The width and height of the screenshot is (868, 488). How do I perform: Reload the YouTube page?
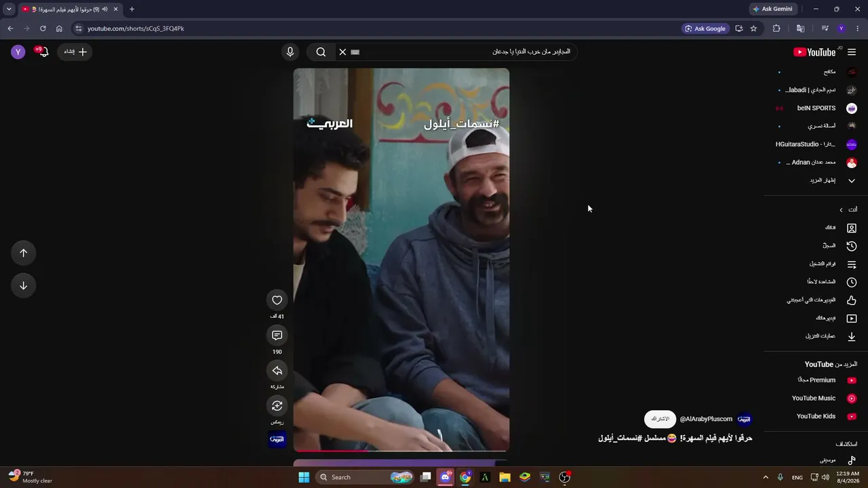coord(43,28)
